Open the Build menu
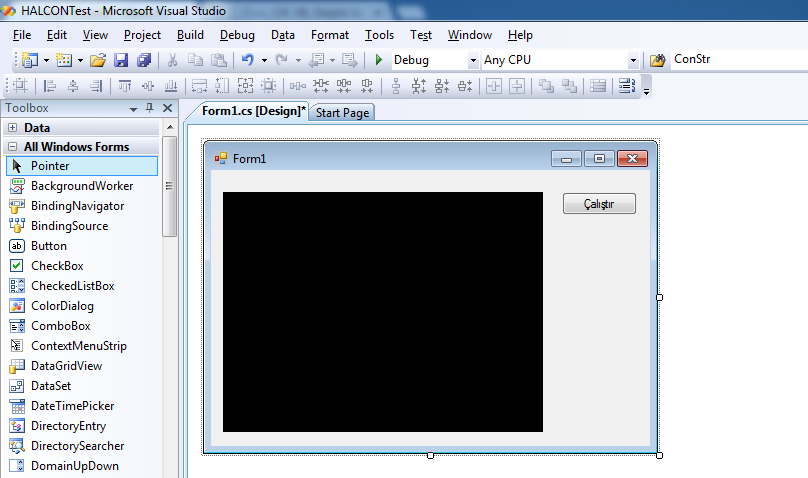The image size is (808, 478). click(x=190, y=35)
